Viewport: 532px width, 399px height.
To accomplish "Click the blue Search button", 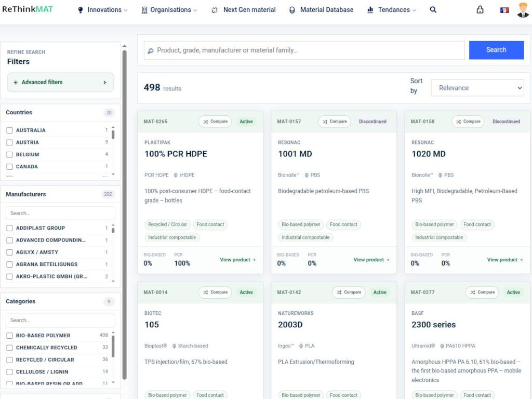I will tap(496, 50).
